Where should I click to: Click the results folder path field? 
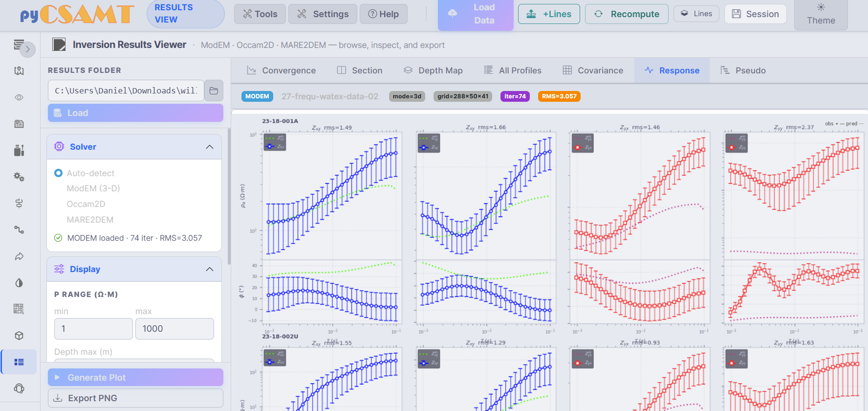pyautogui.click(x=126, y=91)
